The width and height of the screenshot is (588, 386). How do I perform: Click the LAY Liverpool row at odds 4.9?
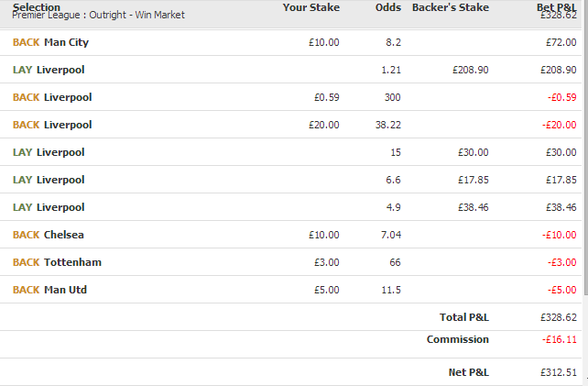[290, 207]
